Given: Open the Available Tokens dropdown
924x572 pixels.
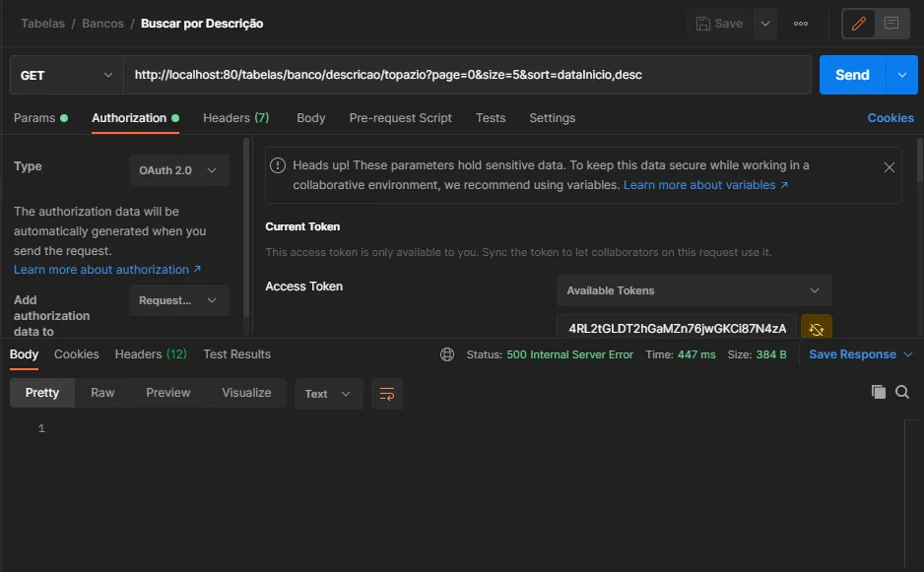Looking at the screenshot, I should pyautogui.click(x=693, y=290).
